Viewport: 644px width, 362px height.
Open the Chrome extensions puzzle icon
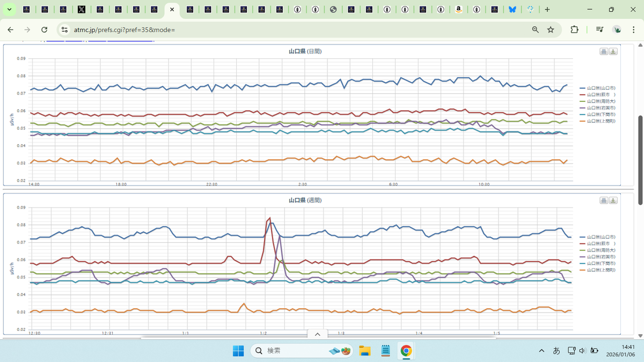click(x=574, y=29)
